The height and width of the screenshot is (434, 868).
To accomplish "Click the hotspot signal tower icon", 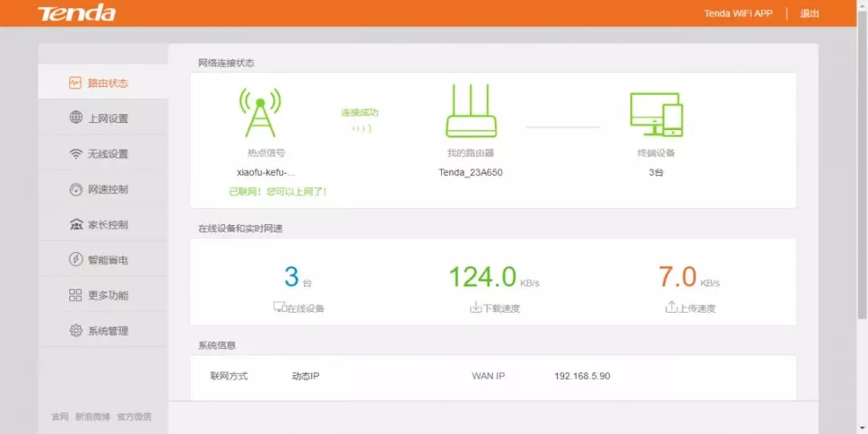I will (260, 112).
